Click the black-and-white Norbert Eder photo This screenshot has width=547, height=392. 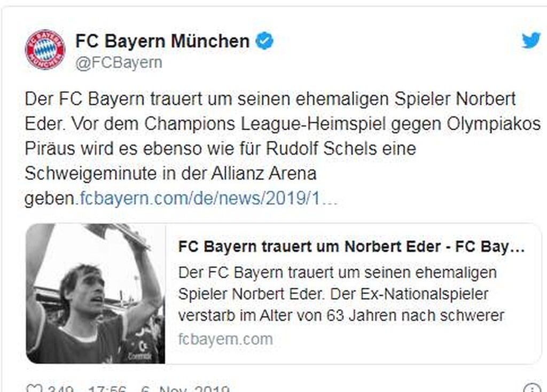coord(96,293)
